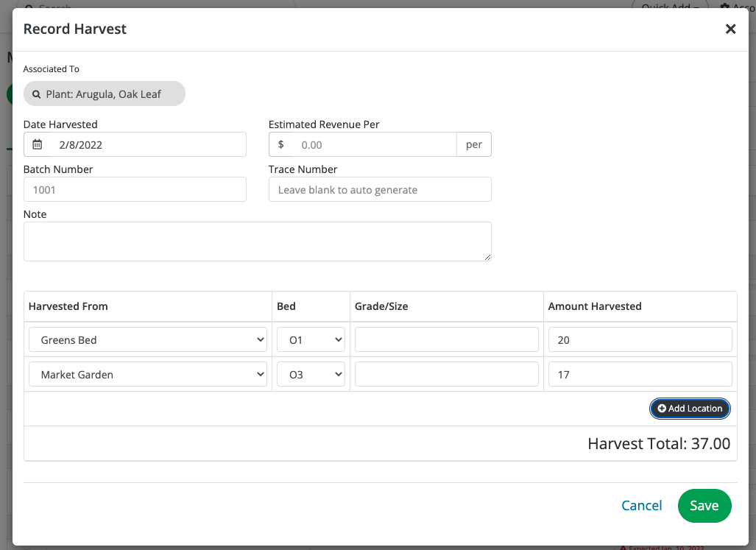Screen dimensions: 756x550
Task: Cancel the harvest recording
Action: coord(641,506)
